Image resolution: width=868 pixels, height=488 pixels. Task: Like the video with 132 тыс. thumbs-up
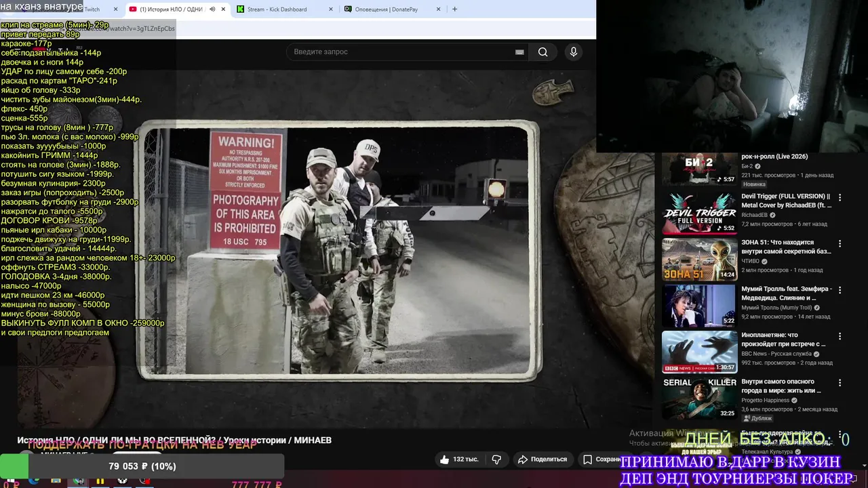click(459, 460)
